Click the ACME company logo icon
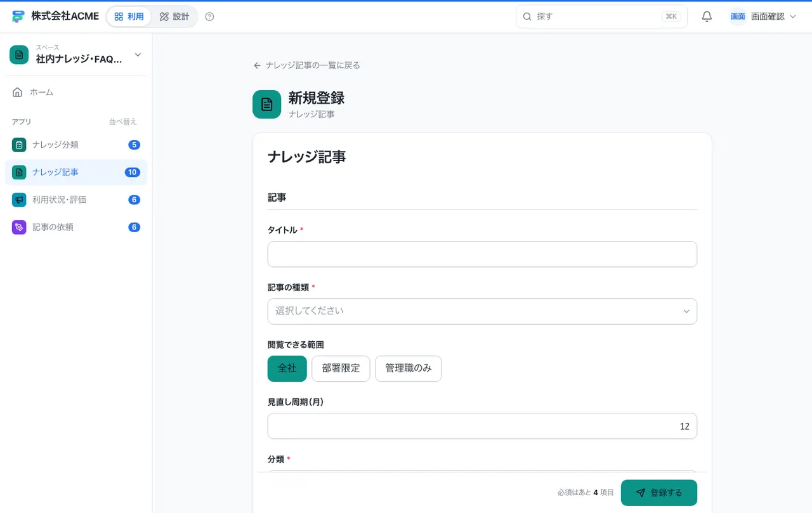This screenshot has height=513, width=812. click(x=18, y=16)
